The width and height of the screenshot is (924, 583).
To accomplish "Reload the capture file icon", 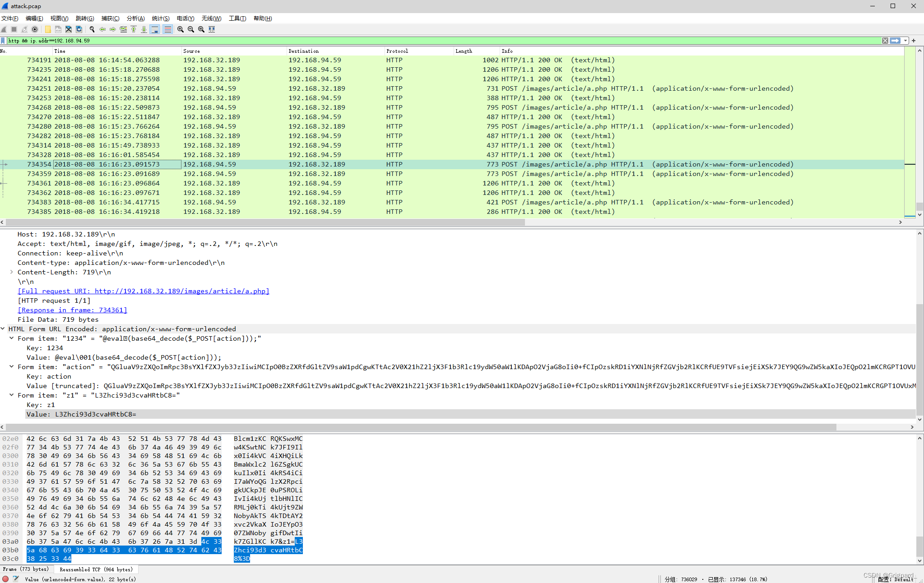I will 79,29.
